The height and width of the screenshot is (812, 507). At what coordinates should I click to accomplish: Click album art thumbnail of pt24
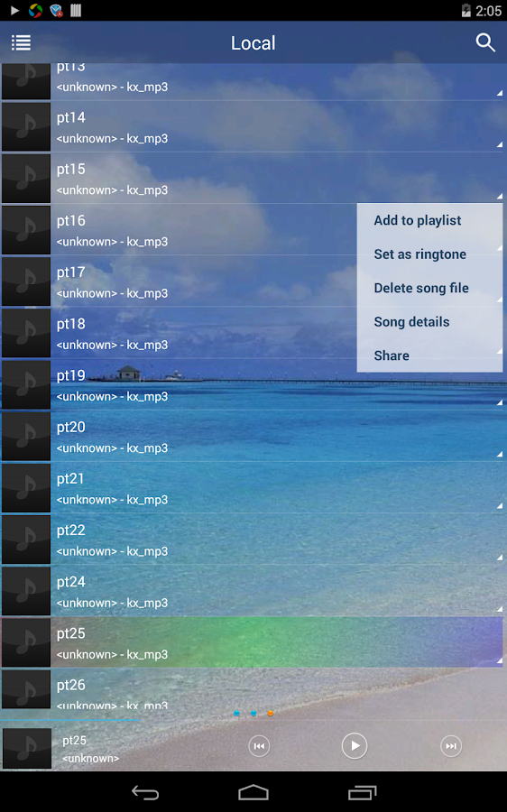pos(26,591)
